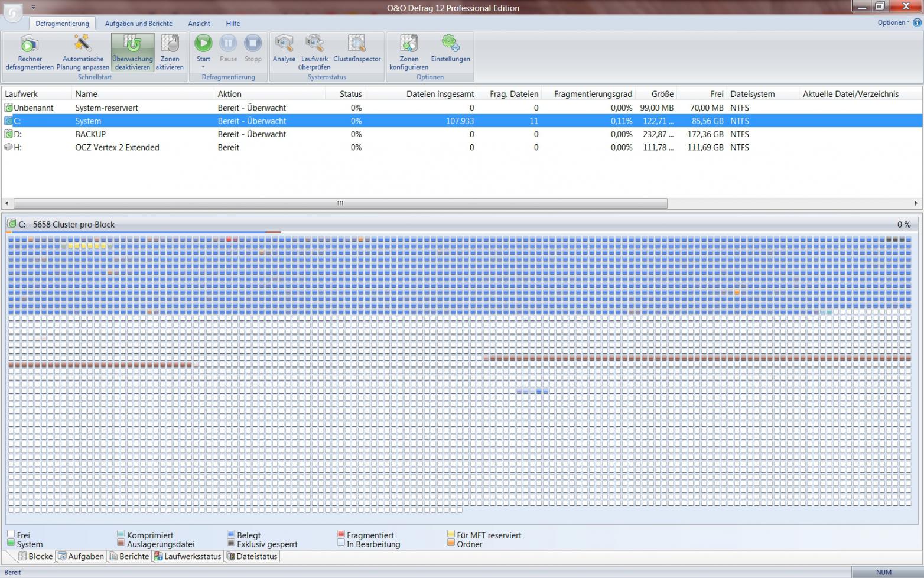Click In Bearbeitung legend swatch
This screenshot has height=578, width=924.
click(341, 543)
